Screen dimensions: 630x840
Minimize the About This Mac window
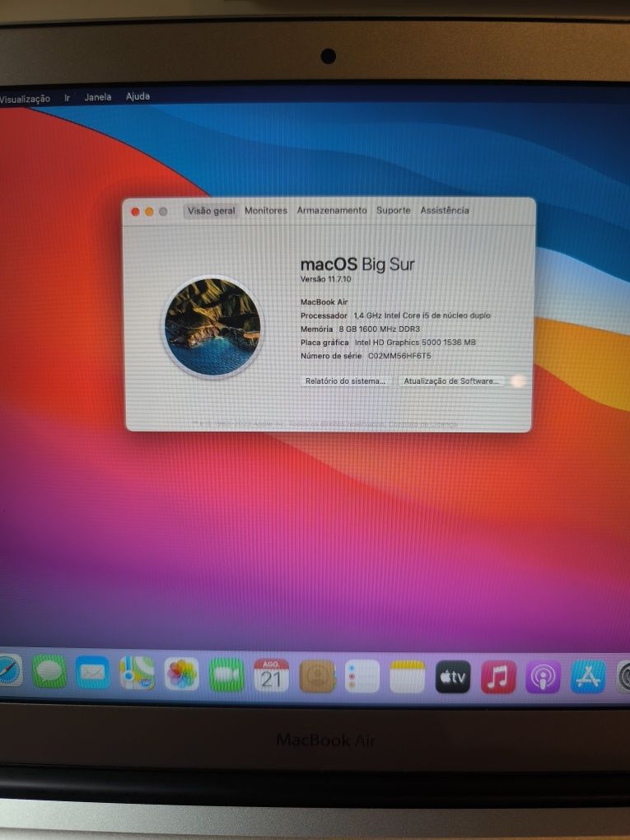149,212
